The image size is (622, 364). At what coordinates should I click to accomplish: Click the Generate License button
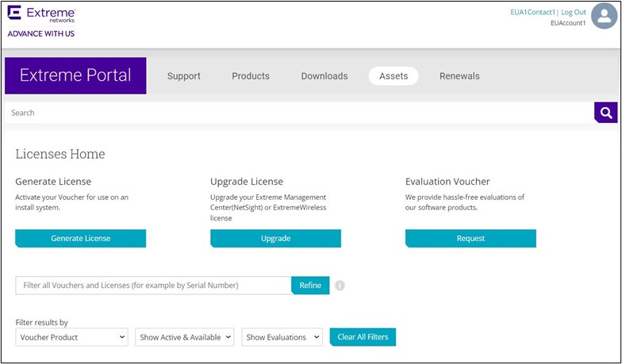80,238
